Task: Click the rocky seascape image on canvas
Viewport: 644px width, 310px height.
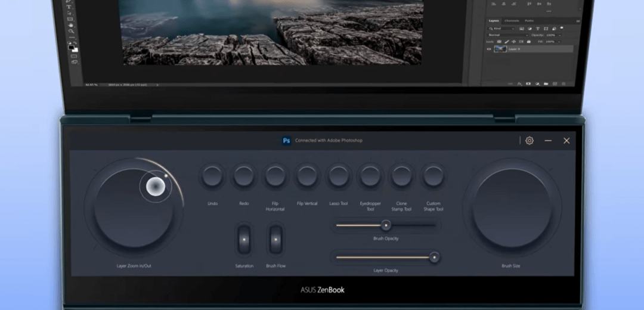Action: coord(273,32)
